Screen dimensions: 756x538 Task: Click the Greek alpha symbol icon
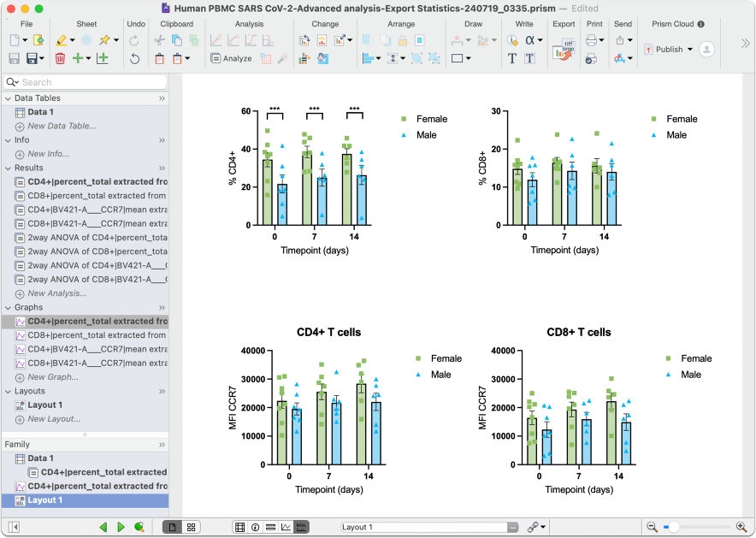point(529,40)
